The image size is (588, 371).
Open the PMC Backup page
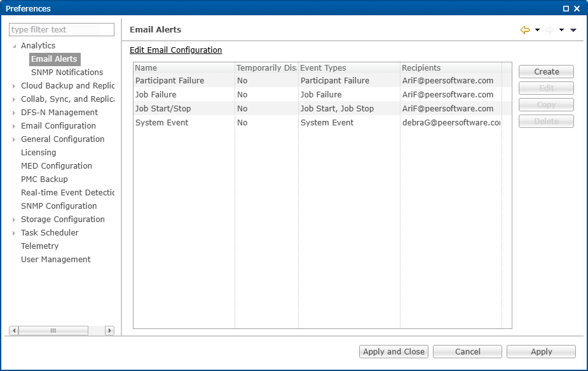point(44,179)
